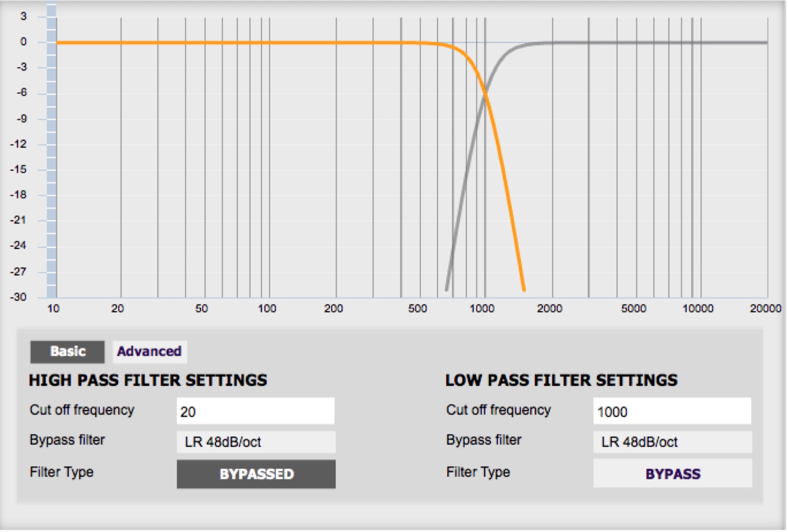Click the LOW PASS FILTER SETTINGS heading
The image size is (788, 532).
pos(561,380)
